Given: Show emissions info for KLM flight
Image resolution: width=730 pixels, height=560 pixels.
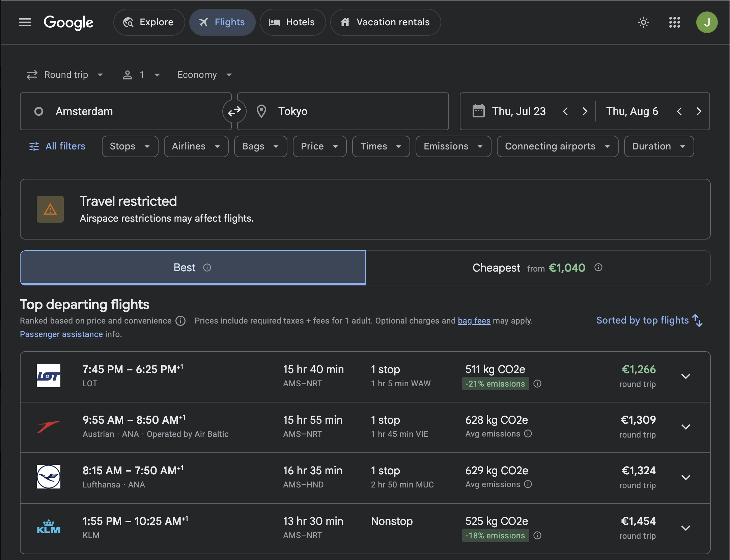Looking at the screenshot, I should pyautogui.click(x=537, y=535).
